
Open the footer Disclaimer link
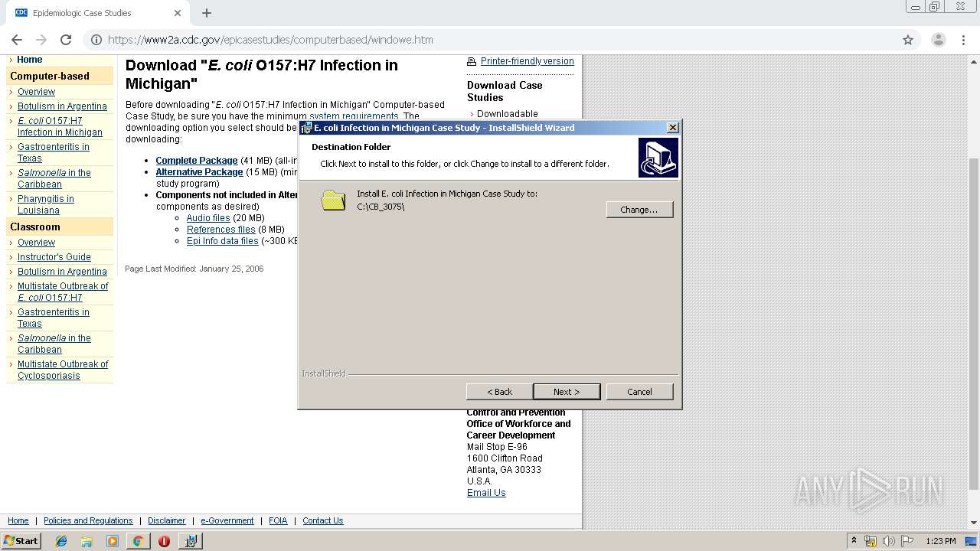coord(166,520)
